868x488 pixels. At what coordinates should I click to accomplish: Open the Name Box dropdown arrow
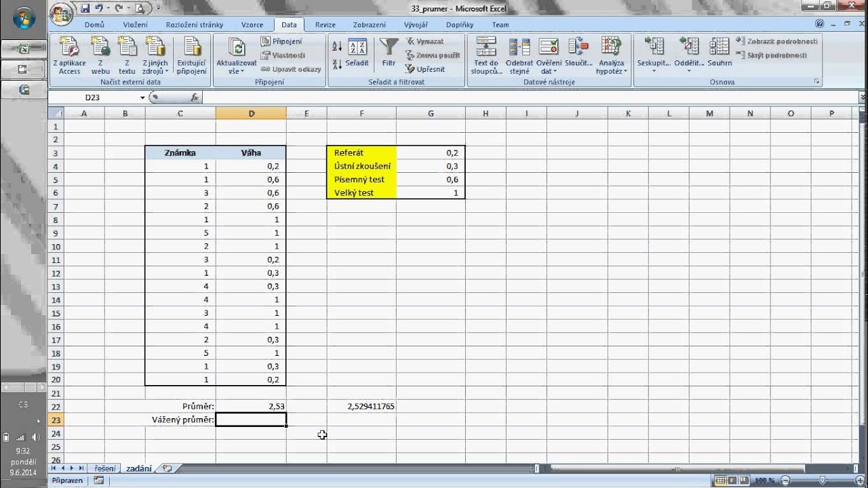[142, 98]
